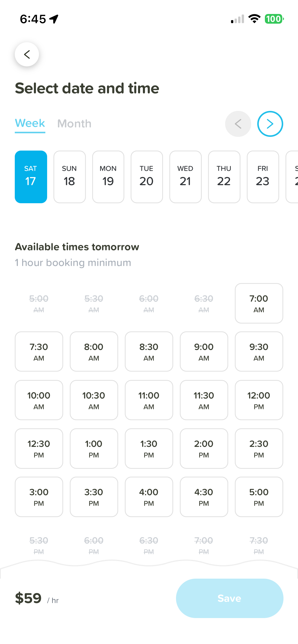This screenshot has width=298, height=644.
Task: Tap the location arrow beside the clock
Action: pos(54,19)
